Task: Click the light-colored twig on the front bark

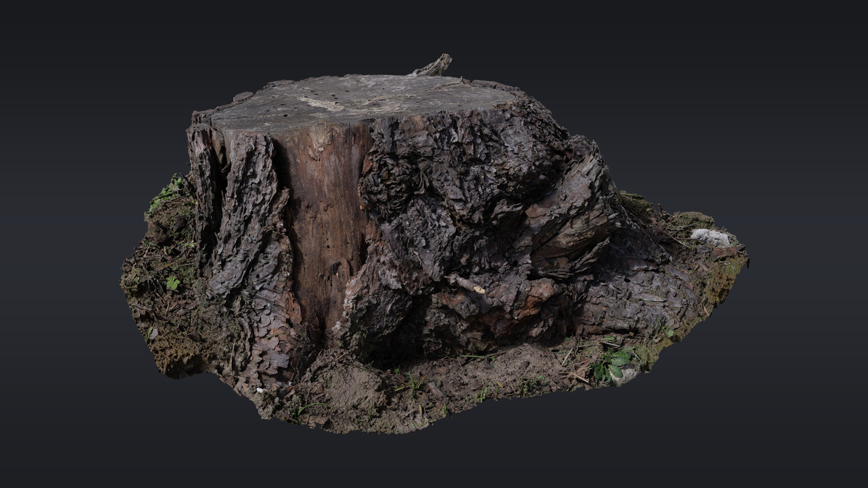Action: 466,284
